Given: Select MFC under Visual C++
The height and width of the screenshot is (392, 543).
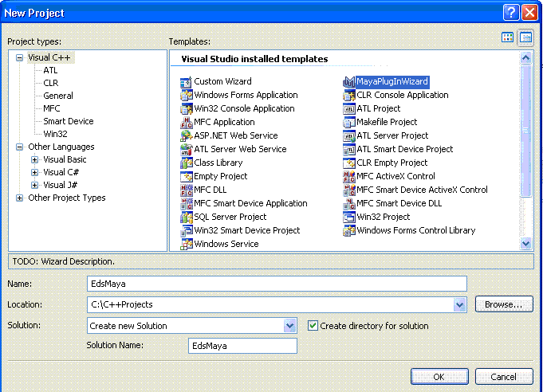Looking at the screenshot, I should click(51, 108).
